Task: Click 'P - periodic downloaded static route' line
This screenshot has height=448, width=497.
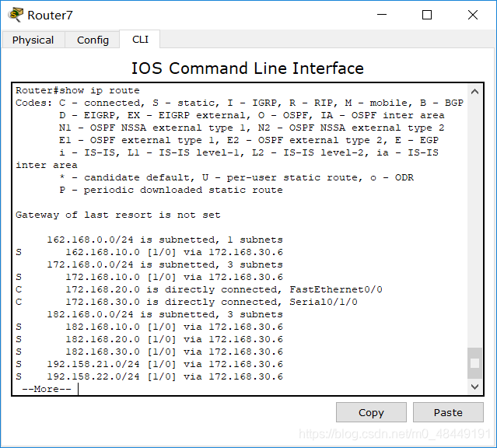Action: 171,190
